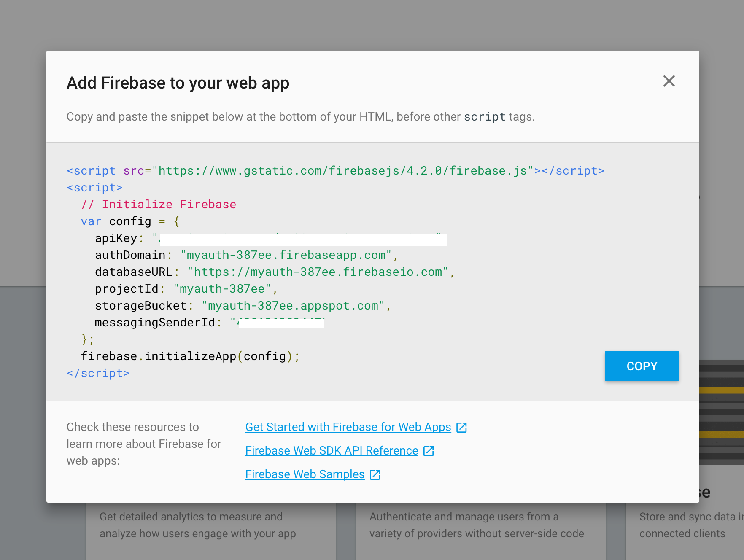Click external-link icon beside SDK API Reference
The height and width of the screenshot is (560, 744).
tap(429, 451)
